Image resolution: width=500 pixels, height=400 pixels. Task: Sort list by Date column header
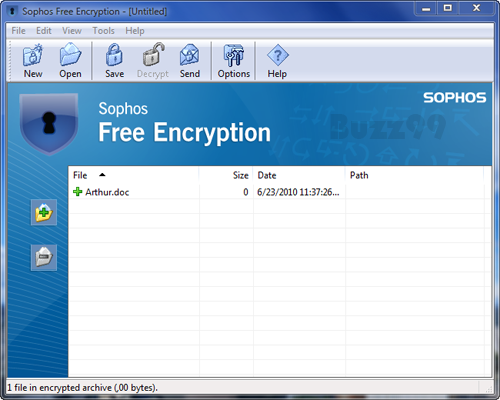(299, 175)
